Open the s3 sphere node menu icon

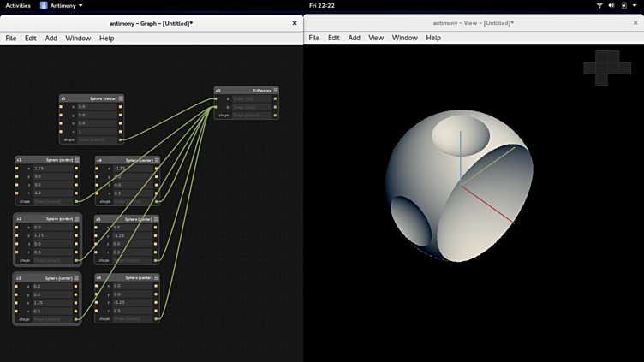pyautogui.click(x=77, y=278)
